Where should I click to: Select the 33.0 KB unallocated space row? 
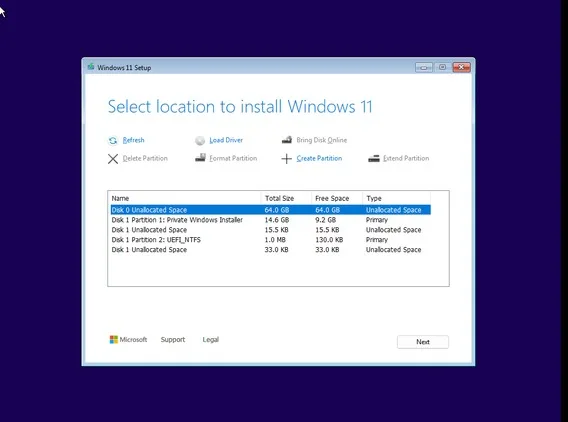point(271,250)
